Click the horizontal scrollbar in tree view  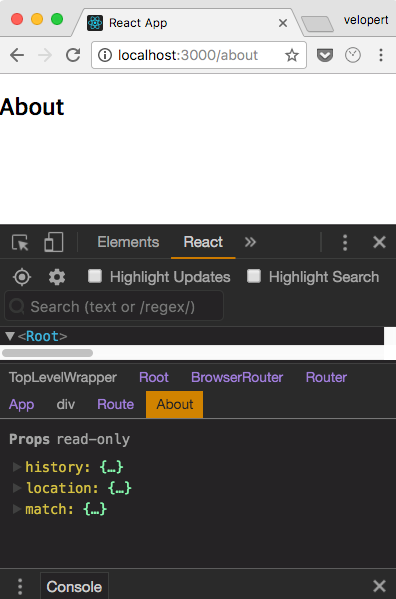click(47, 353)
